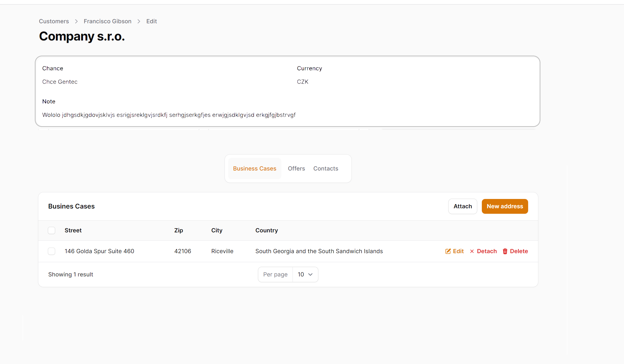
Task: Switch to the Contacts tab
Action: tap(326, 169)
